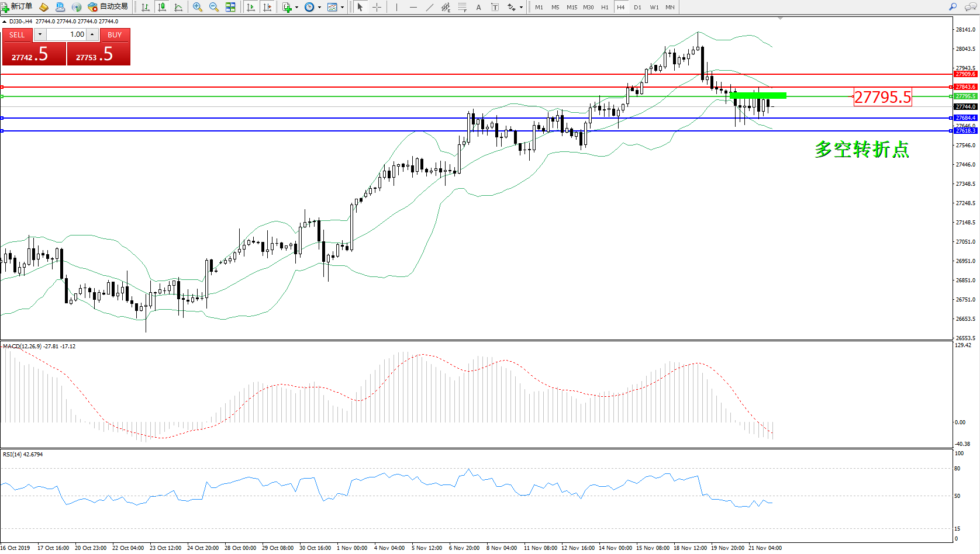Zoom out on the chart
The height and width of the screenshot is (554, 980).
(x=214, y=7)
